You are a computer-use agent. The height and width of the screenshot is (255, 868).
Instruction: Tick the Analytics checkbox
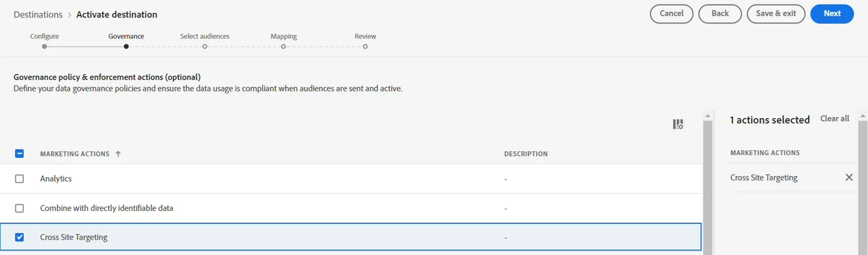(x=19, y=178)
